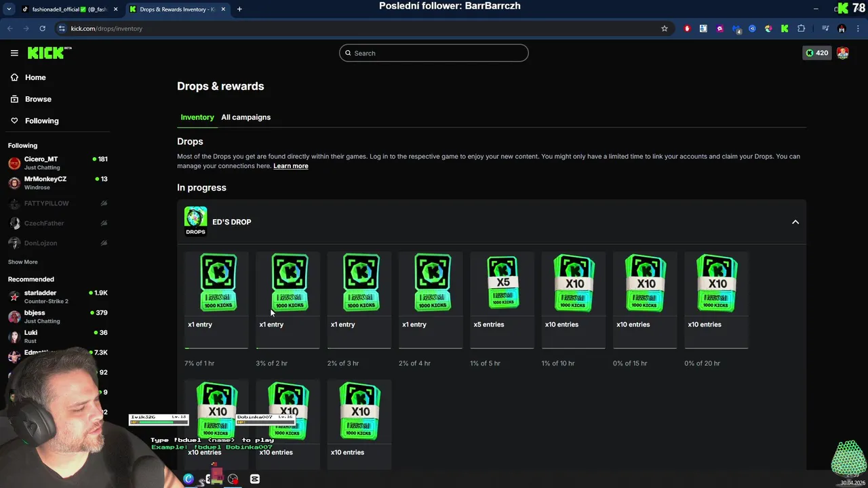Open FATTYPILLOW offline channel
Image resolution: width=868 pixels, height=488 pixels.
(x=58, y=203)
